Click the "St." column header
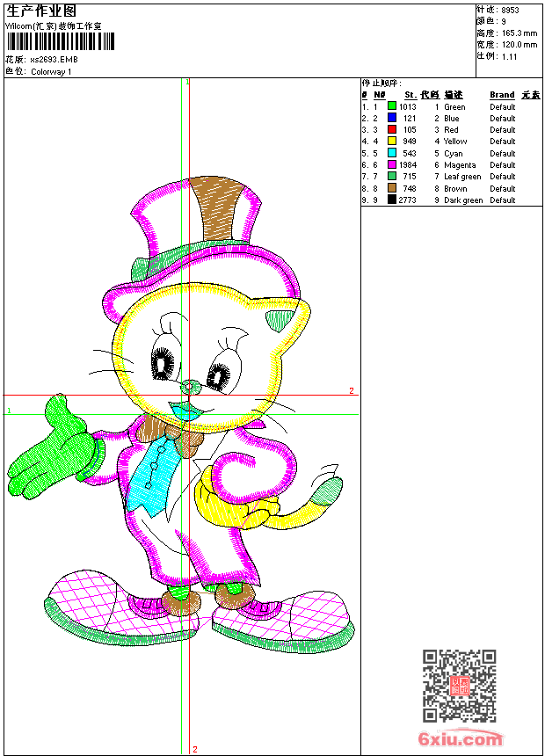Image resolution: width=545 pixels, height=756 pixels. point(411,95)
